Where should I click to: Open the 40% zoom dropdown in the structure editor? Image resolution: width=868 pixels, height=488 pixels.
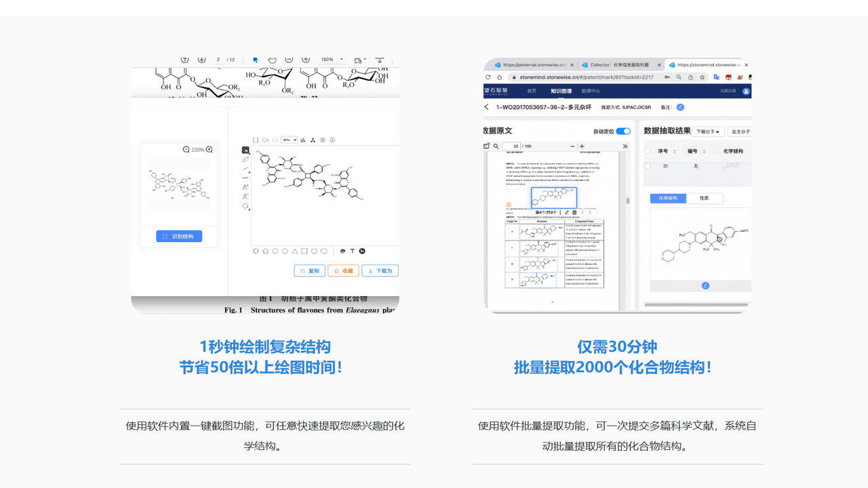tap(289, 140)
